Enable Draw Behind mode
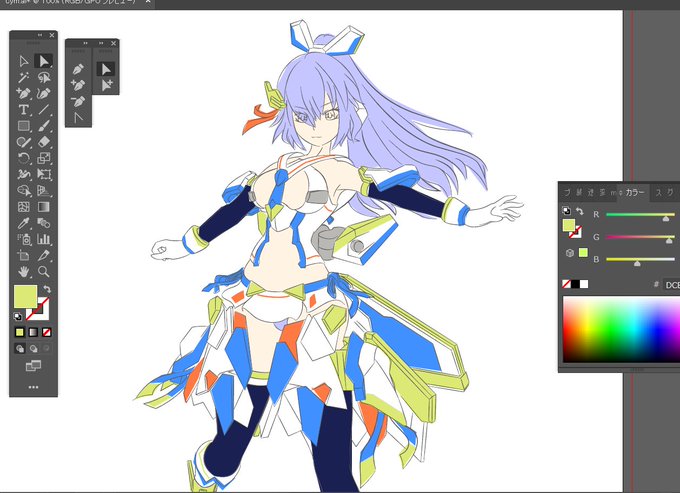Screen dimensions: 680x493 [x=33, y=348]
